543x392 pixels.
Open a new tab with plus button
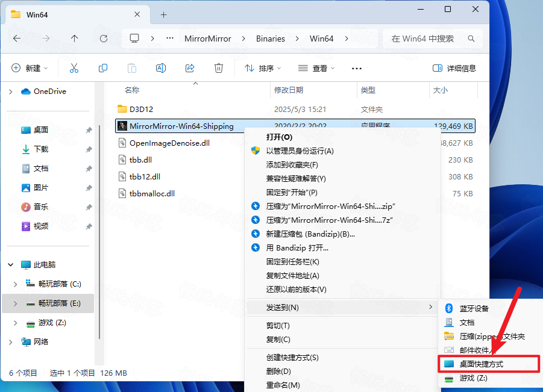[164, 14]
